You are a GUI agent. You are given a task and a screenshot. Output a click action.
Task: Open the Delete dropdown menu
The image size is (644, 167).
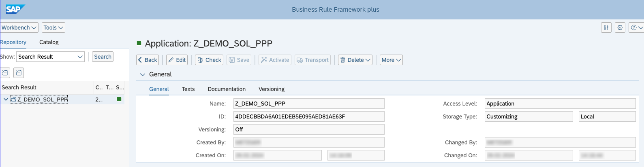click(355, 60)
